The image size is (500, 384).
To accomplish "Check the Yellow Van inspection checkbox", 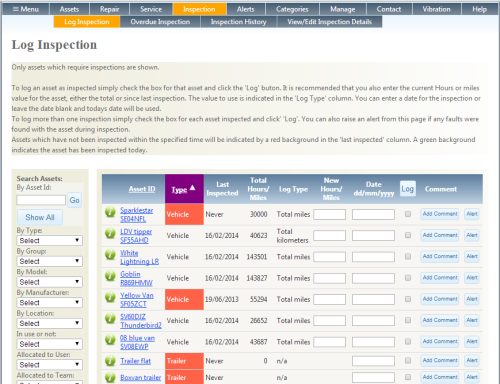I will [408, 299].
